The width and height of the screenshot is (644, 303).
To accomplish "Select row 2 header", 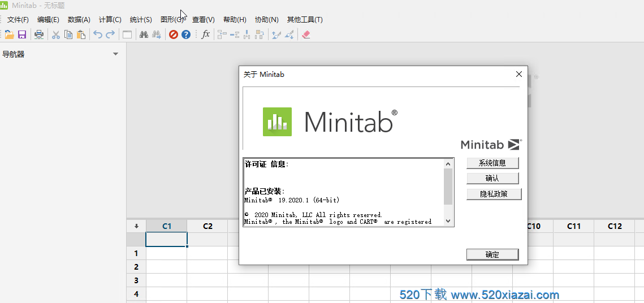I will pyautogui.click(x=136, y=267).
